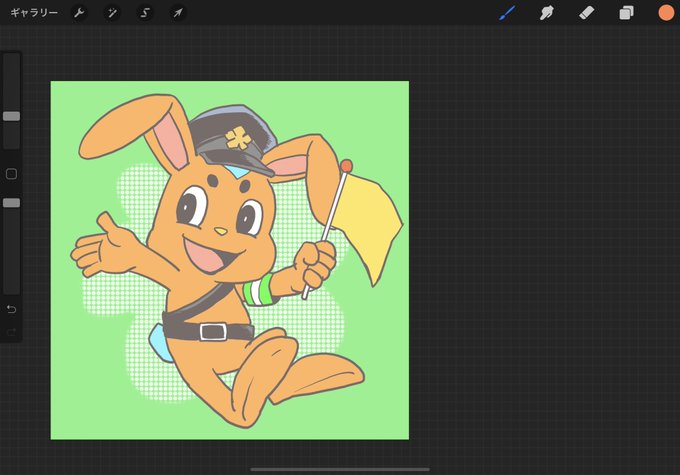Screen dimensions: 680x475
Task: Undo the last action
Action: (x=12, y=309)
